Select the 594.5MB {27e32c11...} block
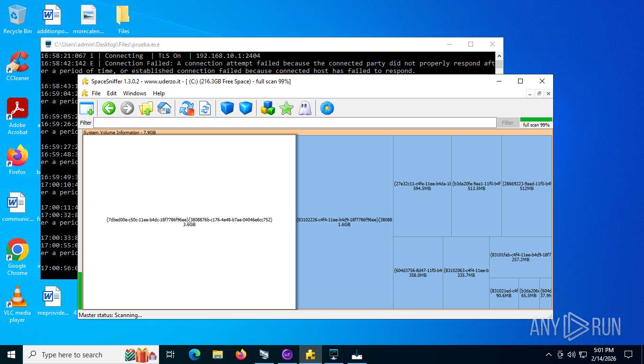This screenshot has width=644, height=364. [x=422, y=186]
